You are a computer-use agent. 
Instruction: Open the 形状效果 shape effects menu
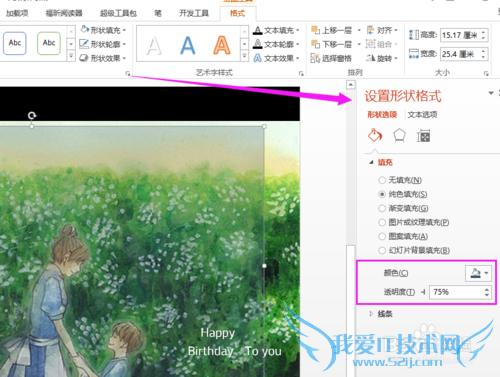[x=103, y=58]
